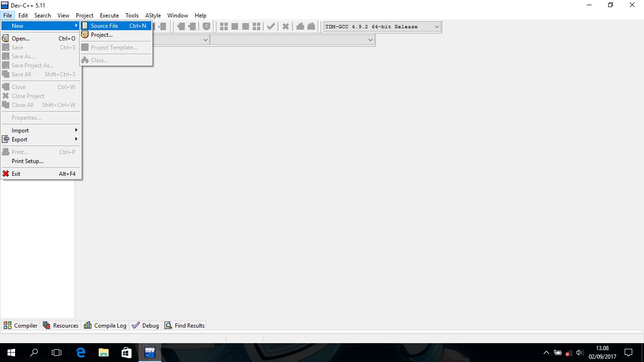Screen dimensions: 644x362
Task: Open Print Setup... from File menu
Action: (x=41, y=161)
